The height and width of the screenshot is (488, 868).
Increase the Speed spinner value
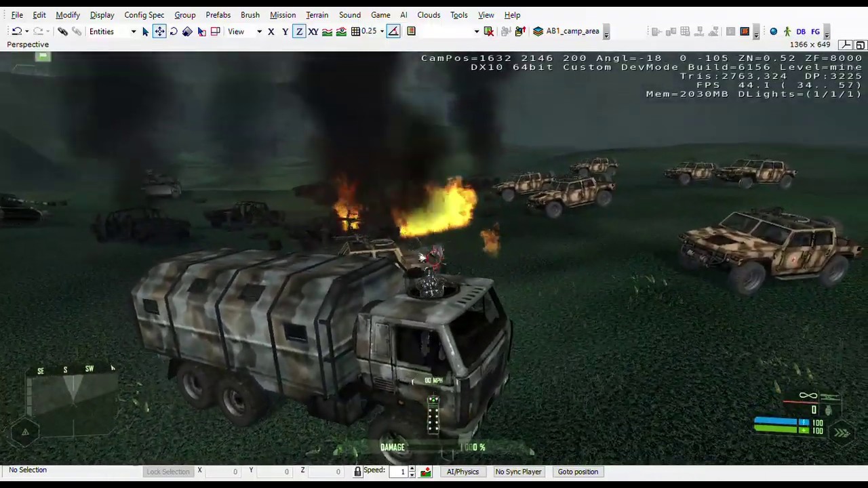pos(412,469)
